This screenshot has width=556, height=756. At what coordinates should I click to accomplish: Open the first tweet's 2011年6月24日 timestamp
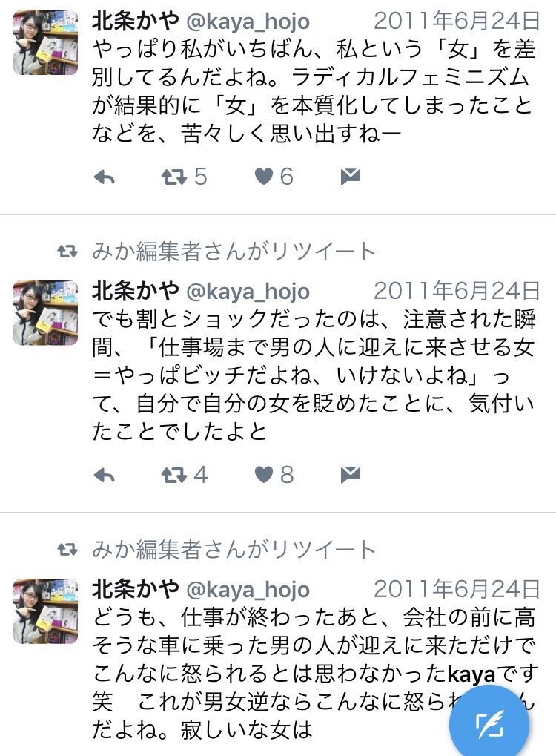point(457,22)
